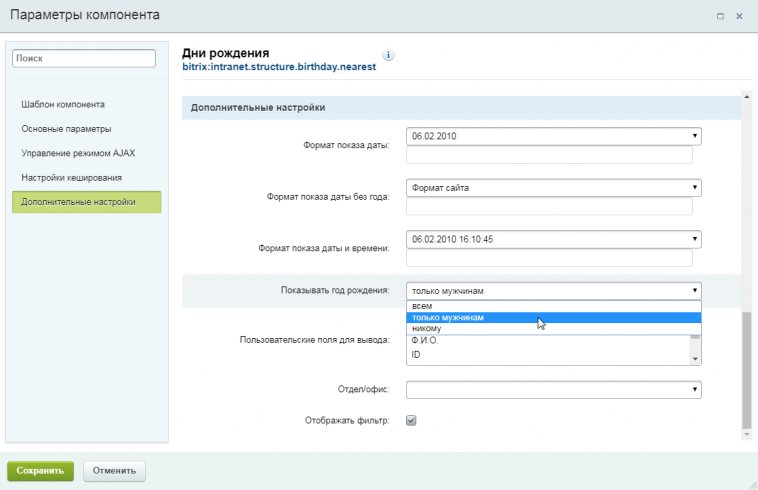This screenshot has height=490, width=758.
Task: Click the vertical scrollbar thumb
Action: pyautogui.click(x=746, y=370)
